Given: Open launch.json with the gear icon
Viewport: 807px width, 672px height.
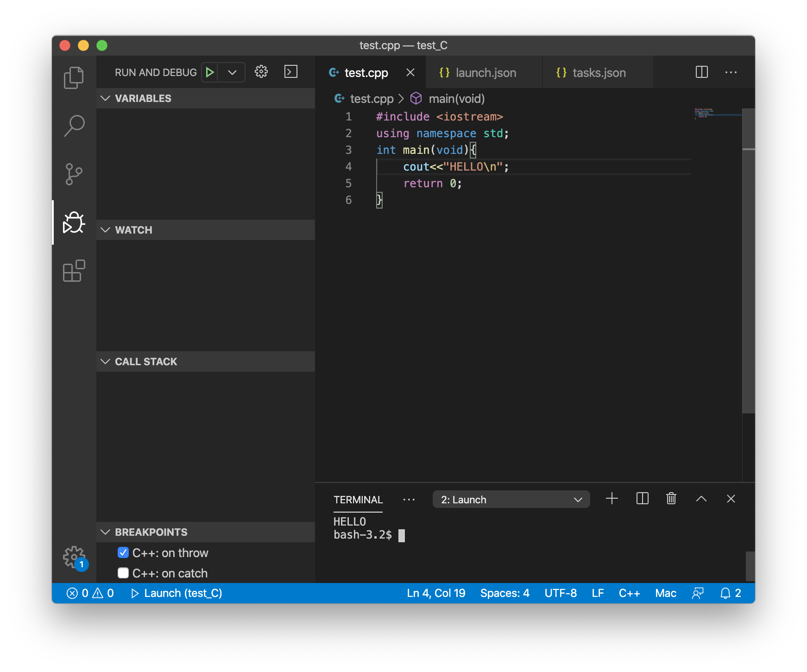Looking at the screenshot, I should (261, 72).
